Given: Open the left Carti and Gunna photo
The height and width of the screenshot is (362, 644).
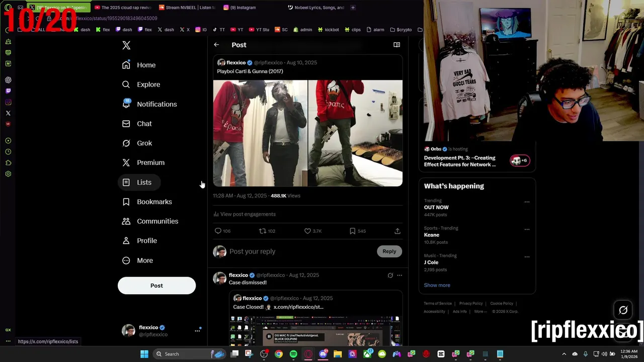Looking at the screenshot, I should [x=260, y=133].
